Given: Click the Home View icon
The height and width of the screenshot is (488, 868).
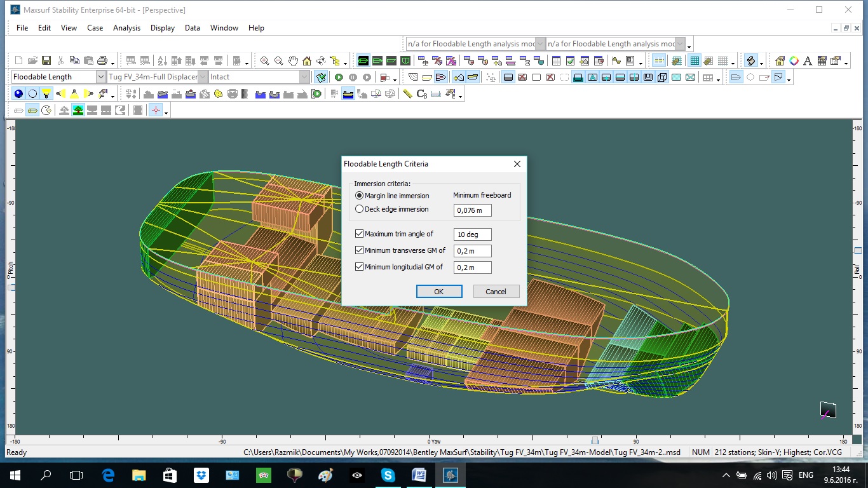Looking at the screenshot, I should (307, 61).
